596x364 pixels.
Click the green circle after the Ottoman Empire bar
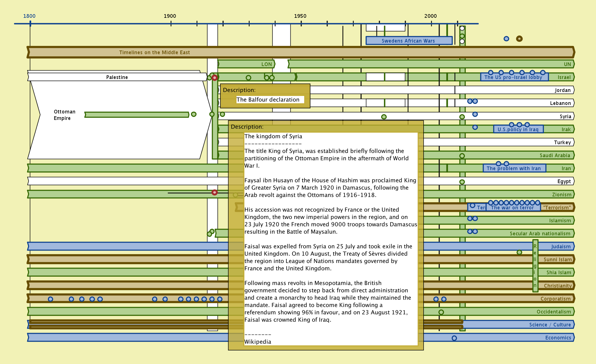(x=194, y=114)
